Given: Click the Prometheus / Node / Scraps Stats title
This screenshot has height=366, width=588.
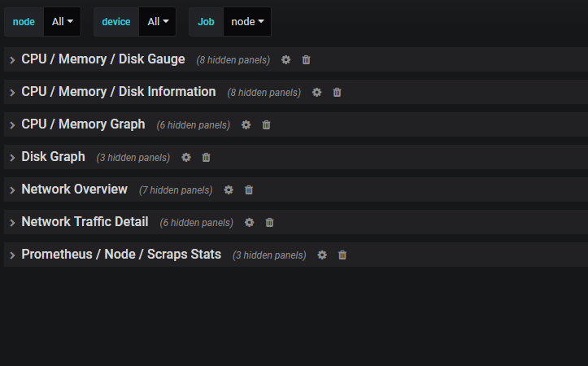Looking at the screenshot, I should pos(121,255).
